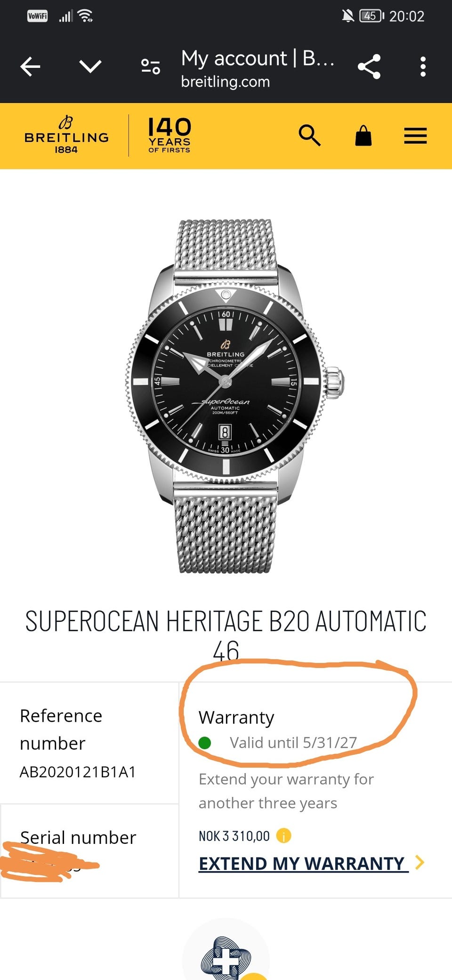Select the reference number AB2020121B1A1

[78, 772]
